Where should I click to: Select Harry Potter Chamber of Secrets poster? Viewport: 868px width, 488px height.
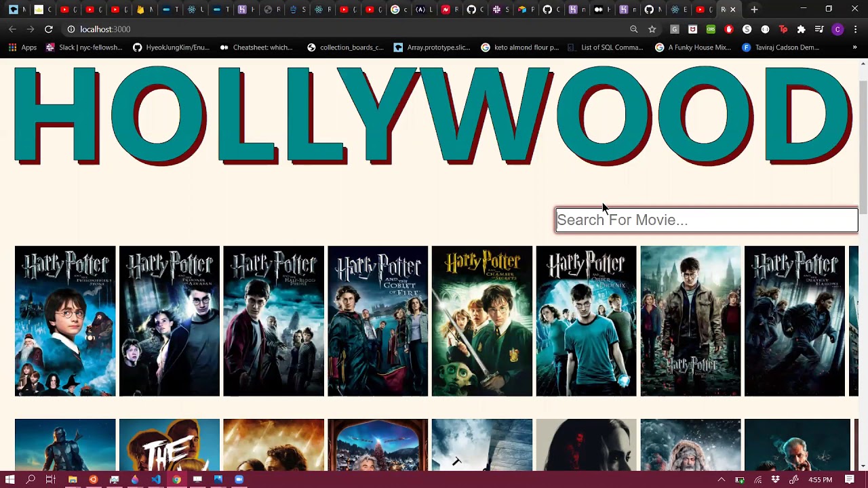click(482, 321)
